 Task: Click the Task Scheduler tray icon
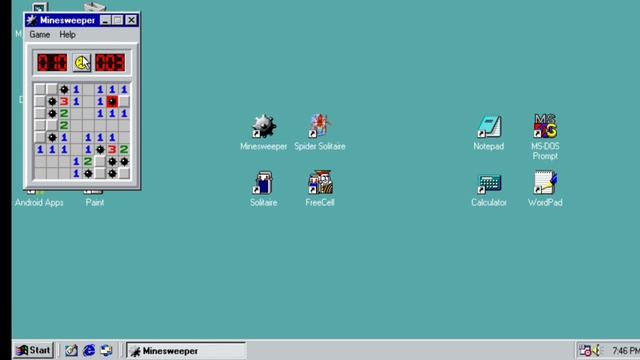point(585,350)
